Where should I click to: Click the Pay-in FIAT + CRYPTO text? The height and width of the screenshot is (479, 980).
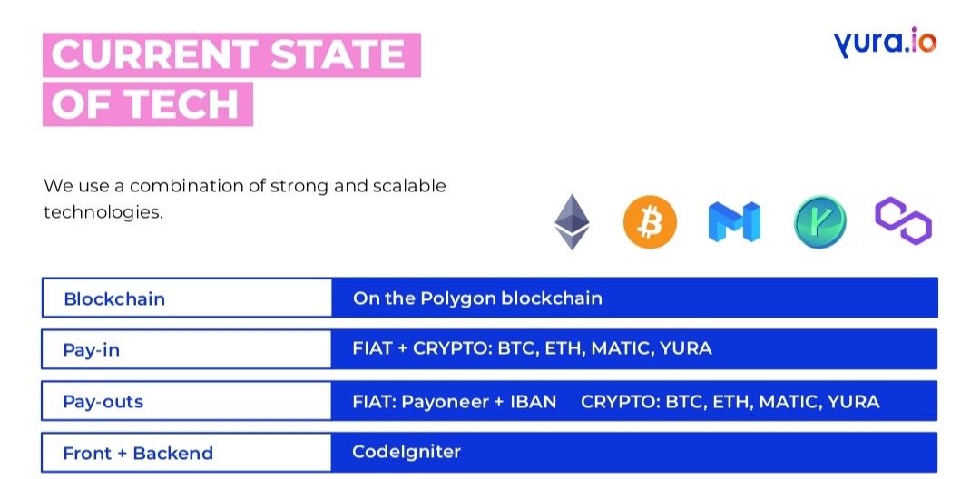532,347
